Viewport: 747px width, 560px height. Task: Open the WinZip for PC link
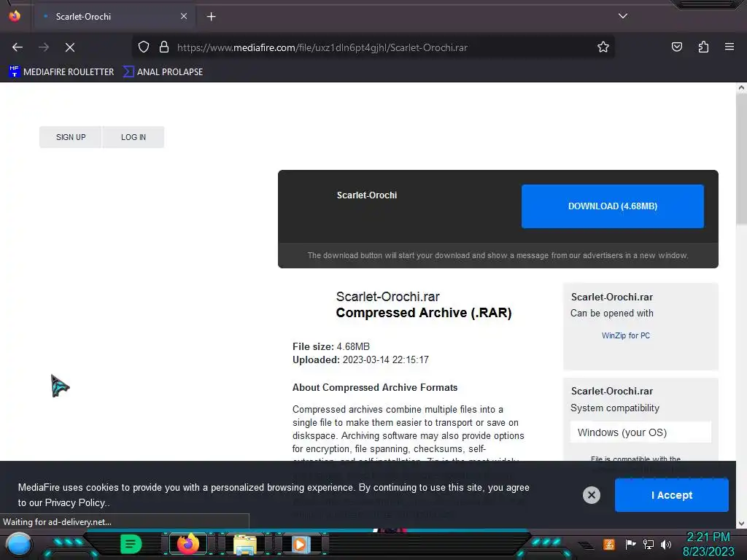625,335
